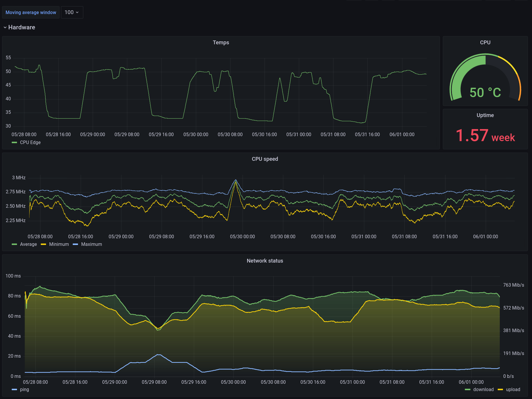532x399 pixels.
Task: Click the Moving average window link
Action: pos(31,12)
